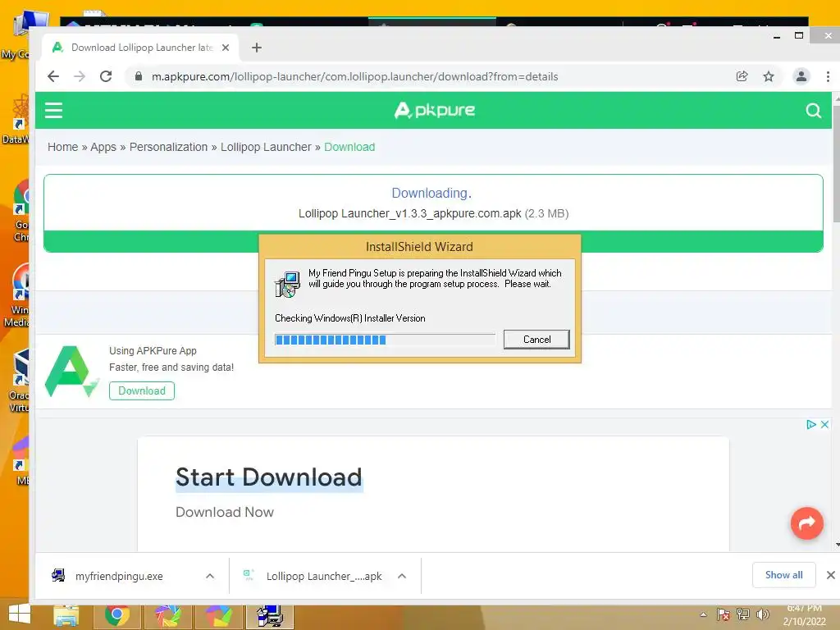Click Apps breadcrumb link

click(x=103, y=147)
